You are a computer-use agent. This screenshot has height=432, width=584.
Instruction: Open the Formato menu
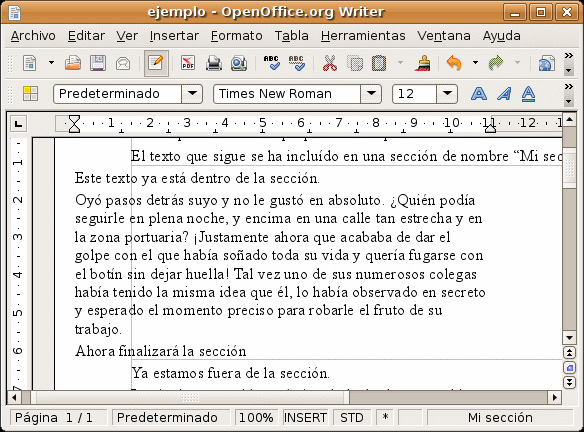pos(237,36)
